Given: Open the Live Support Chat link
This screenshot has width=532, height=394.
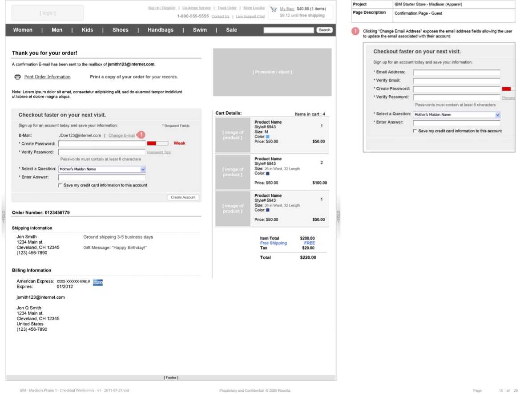Looking at the screenshot, I should [x=250, y=16].
